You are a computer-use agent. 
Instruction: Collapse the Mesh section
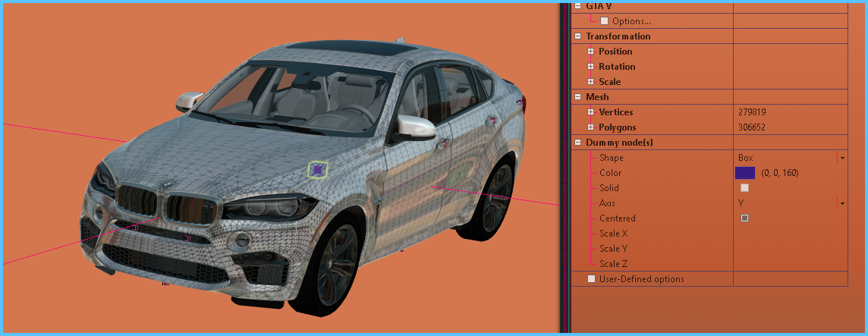click(x=578, y=97)
